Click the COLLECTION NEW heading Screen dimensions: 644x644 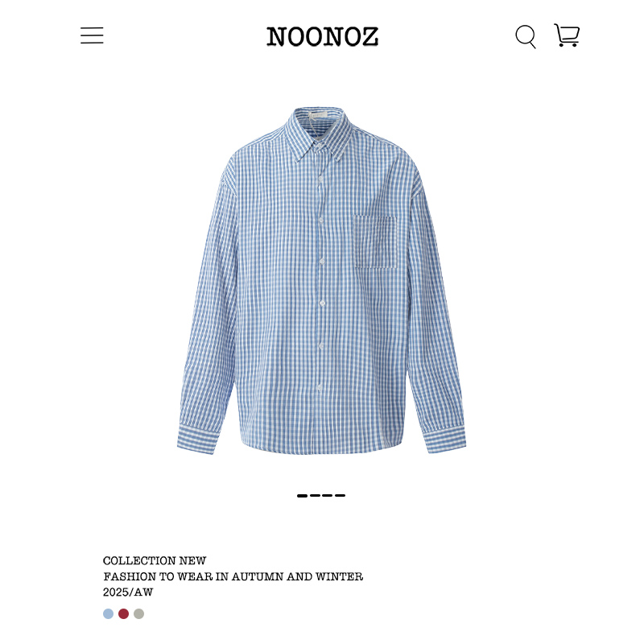click(x=155, y=560)
